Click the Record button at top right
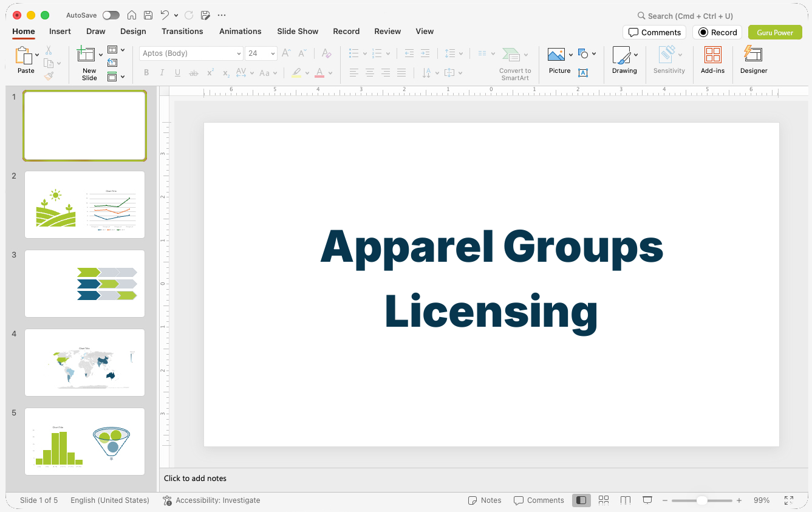812x512 pixels. (717, 32)
